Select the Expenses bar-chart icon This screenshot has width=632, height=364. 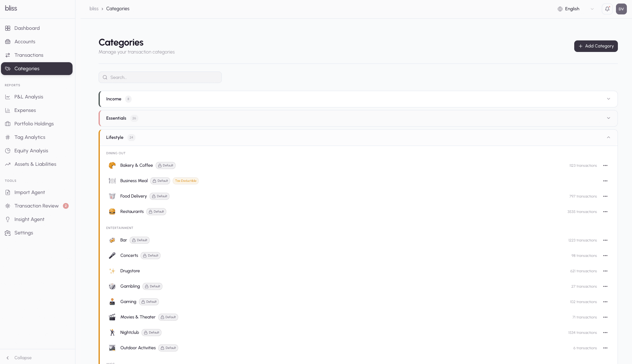(8, 110)
